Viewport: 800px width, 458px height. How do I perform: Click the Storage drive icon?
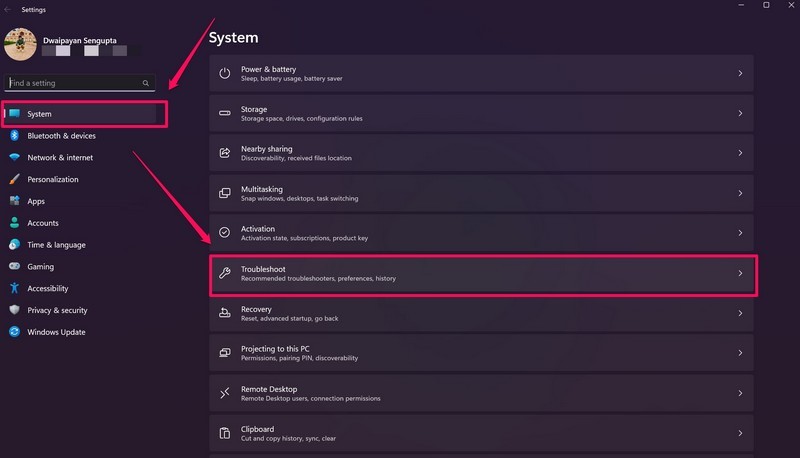click(224, 113)
